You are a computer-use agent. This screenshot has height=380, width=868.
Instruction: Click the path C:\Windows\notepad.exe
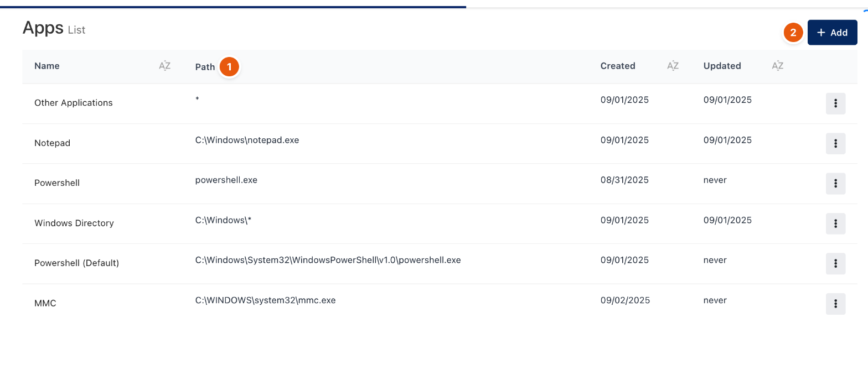click(247, 140)
